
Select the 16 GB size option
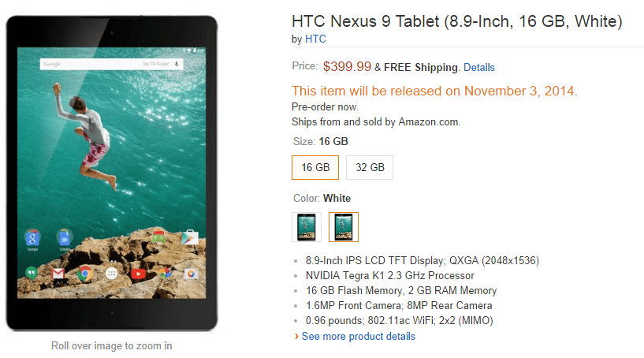click(x=315, y=167)
